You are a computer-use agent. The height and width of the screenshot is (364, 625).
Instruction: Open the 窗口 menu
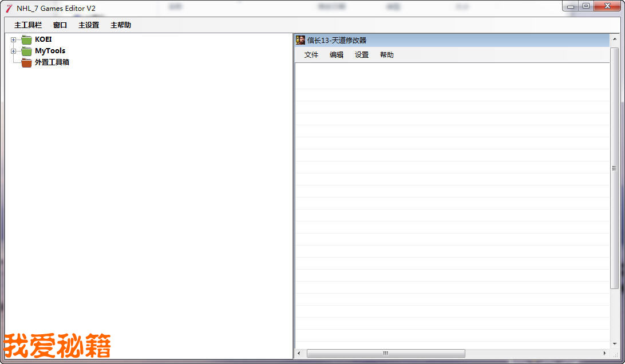60,25
